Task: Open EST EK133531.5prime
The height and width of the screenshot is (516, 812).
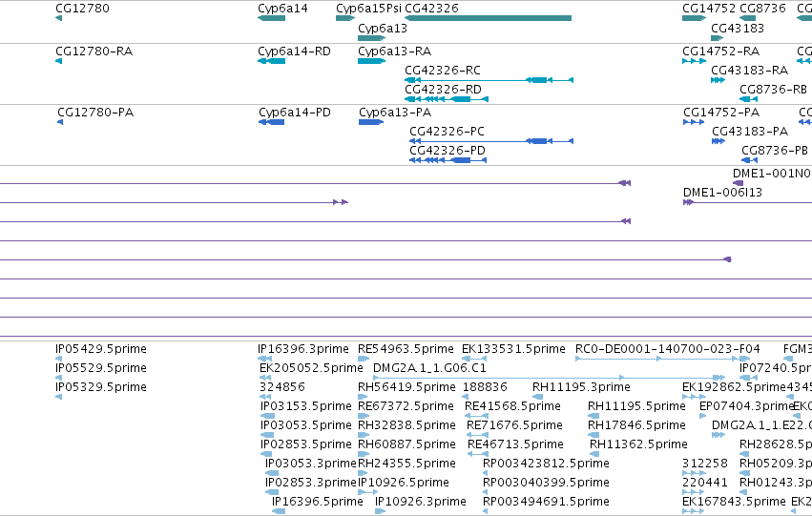Action: pos(513,349)
